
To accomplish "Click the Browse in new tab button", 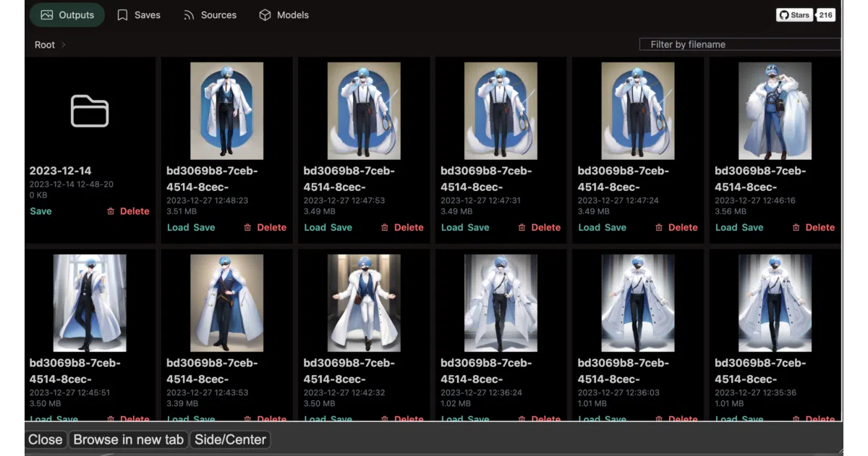I will tap(129, 439).
